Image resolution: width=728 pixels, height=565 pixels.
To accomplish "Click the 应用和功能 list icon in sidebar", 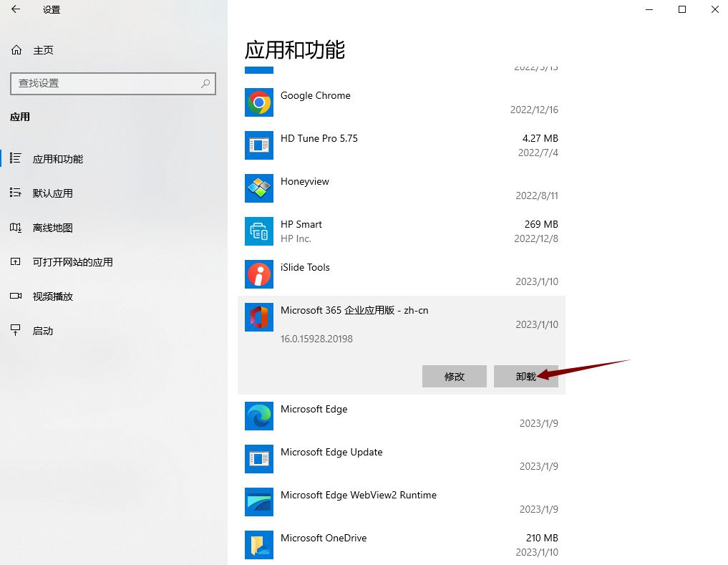I will tap(15, 158).
